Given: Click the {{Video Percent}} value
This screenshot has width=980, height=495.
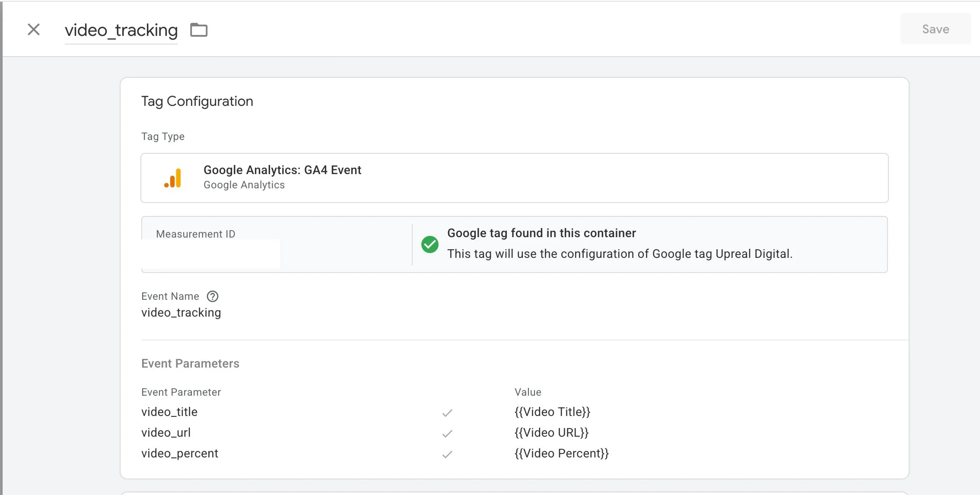Looking at the screenshot, I should point(561,453).
